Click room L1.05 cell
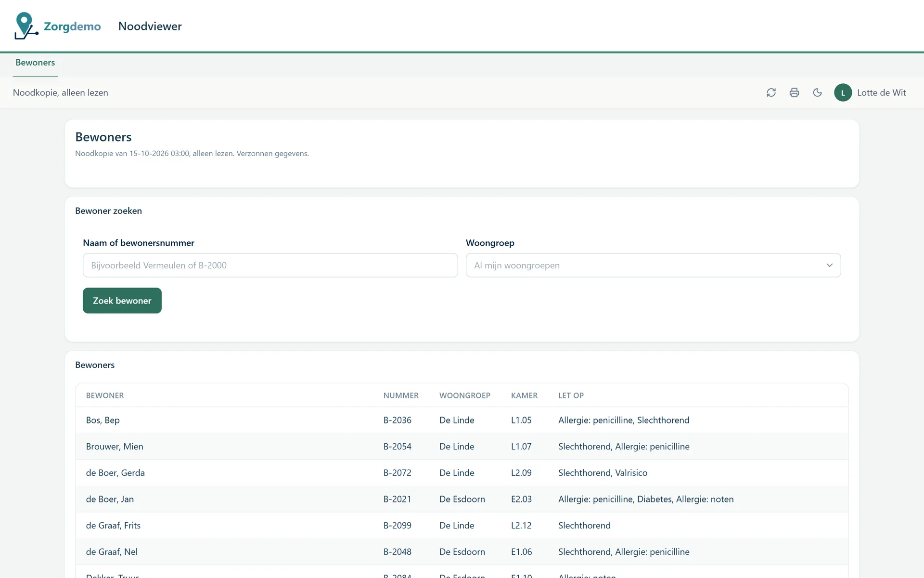The height and width of the screenshot is (578, 924). click(x=521, y=420)
